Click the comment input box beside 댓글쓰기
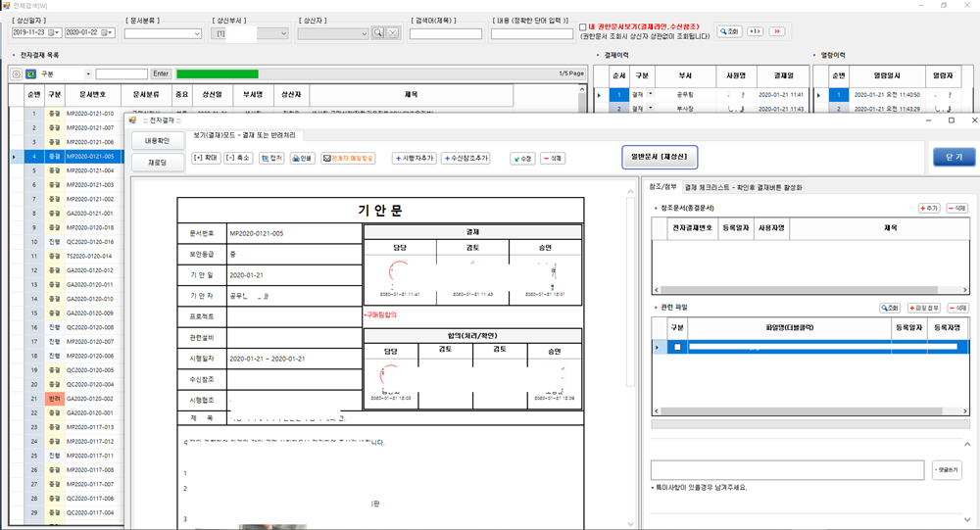 pyautogui.click(x=787, y=470)
